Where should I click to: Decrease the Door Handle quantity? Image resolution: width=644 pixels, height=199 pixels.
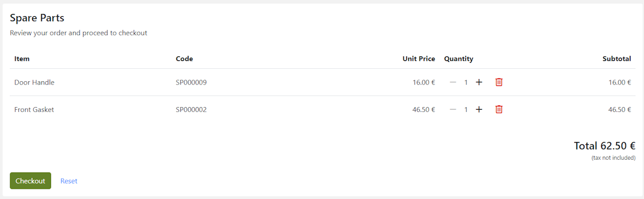coord(453,82)
